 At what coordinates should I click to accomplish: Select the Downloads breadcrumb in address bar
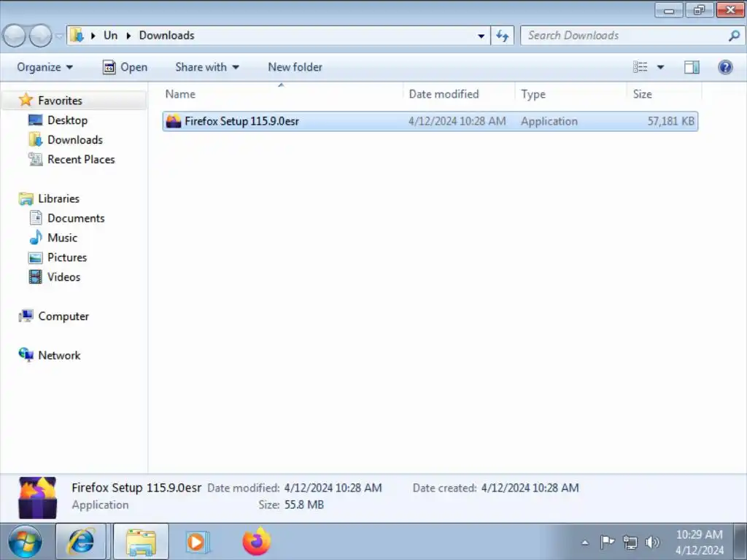pyautogui.click(x=167, y=35)
